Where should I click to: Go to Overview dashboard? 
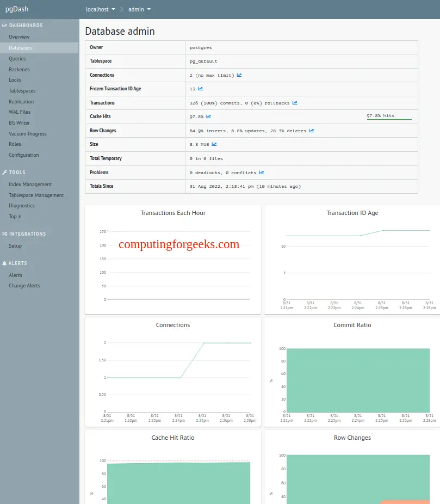[x=19, y=37]
